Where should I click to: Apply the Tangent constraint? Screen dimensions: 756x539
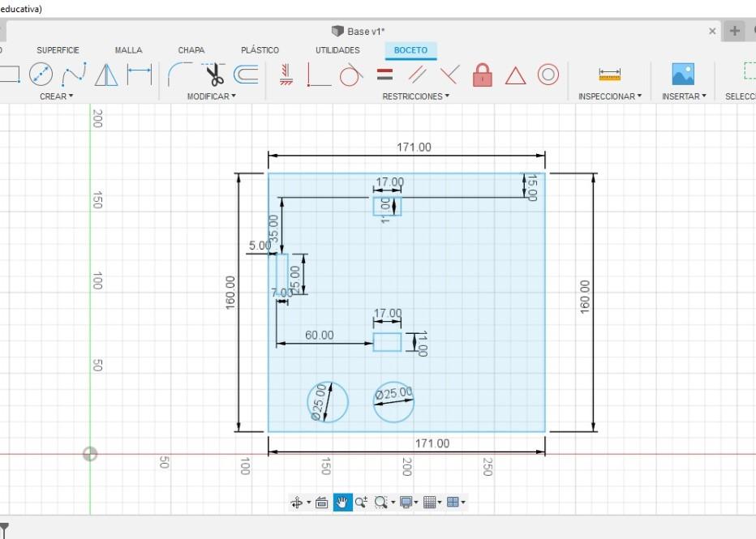pos(350,75)
